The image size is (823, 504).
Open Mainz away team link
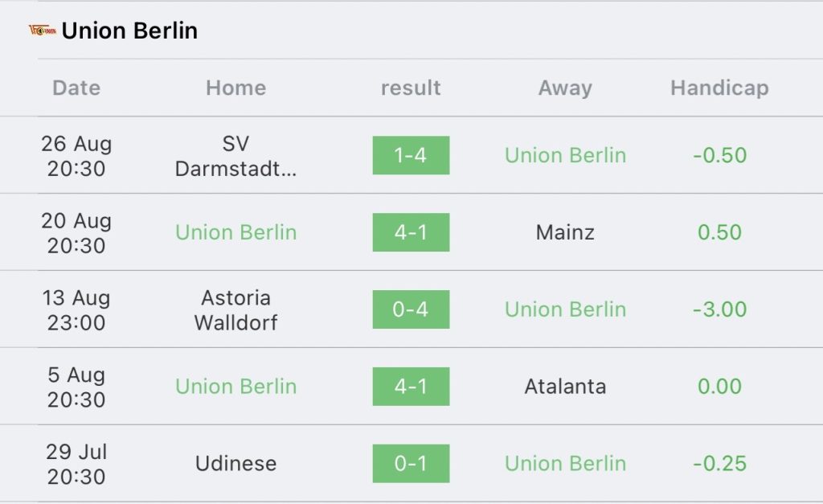[565, 232]
